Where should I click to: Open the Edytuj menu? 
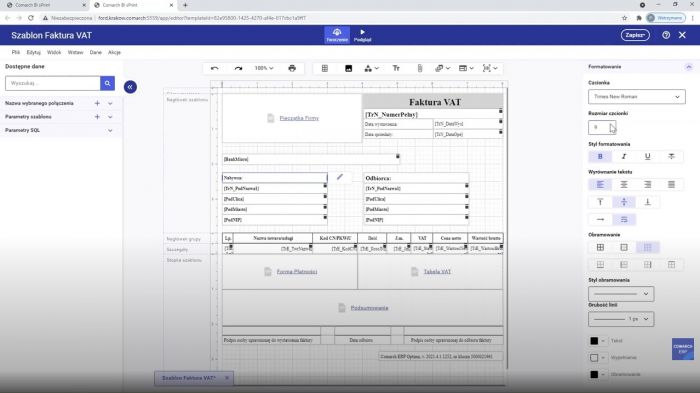coord(33,52)
